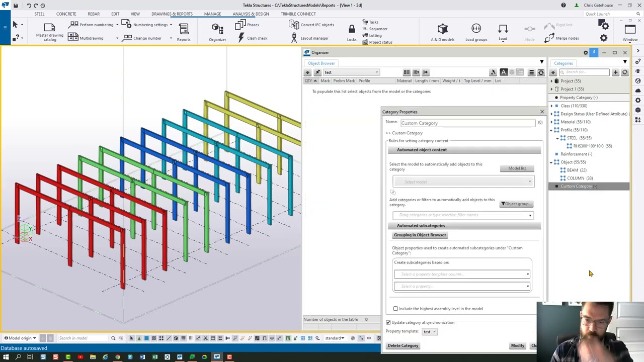Click the Windows Start button
Screen dimensions: 644x362
6,357
